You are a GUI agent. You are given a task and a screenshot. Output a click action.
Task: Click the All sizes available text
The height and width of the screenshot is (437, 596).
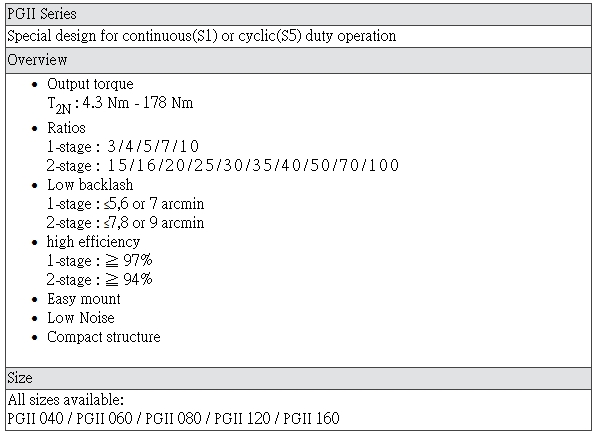click(x=66, y=400)
